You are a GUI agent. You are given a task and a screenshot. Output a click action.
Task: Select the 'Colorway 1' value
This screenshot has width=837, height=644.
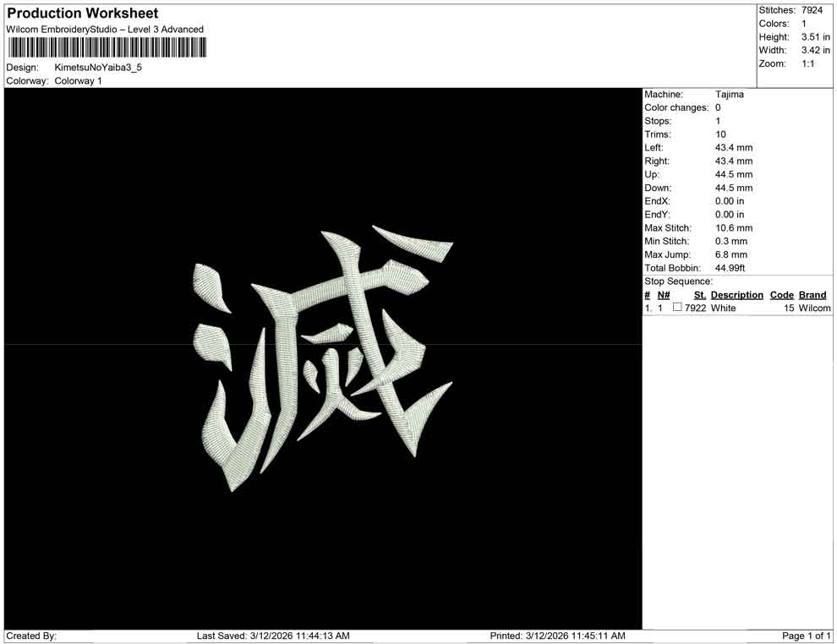click(78, 81)
